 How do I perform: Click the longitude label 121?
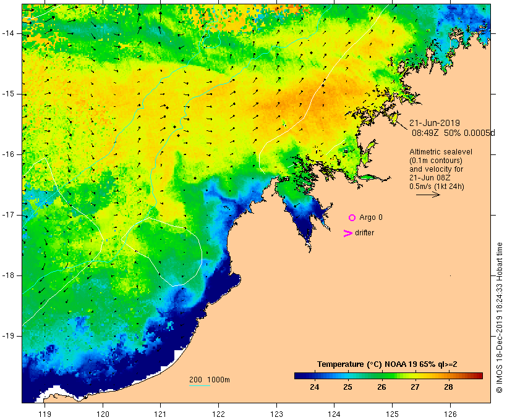[160, 414]
